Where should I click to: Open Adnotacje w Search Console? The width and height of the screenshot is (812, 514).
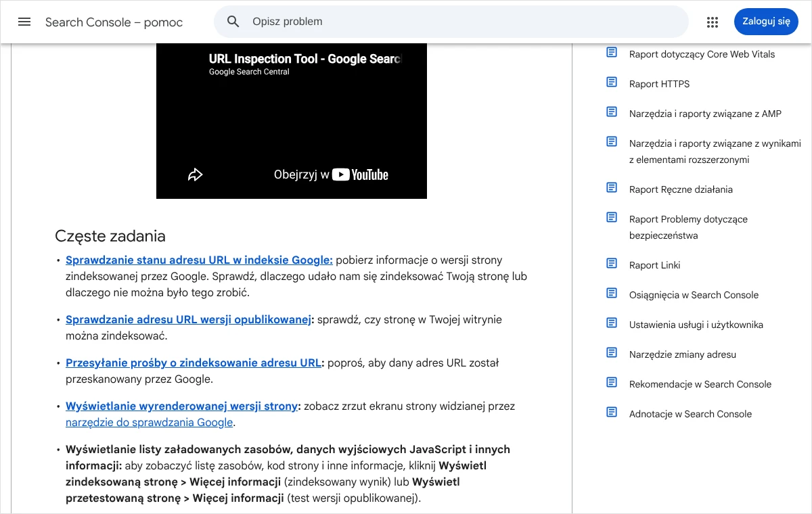point(690,414)
